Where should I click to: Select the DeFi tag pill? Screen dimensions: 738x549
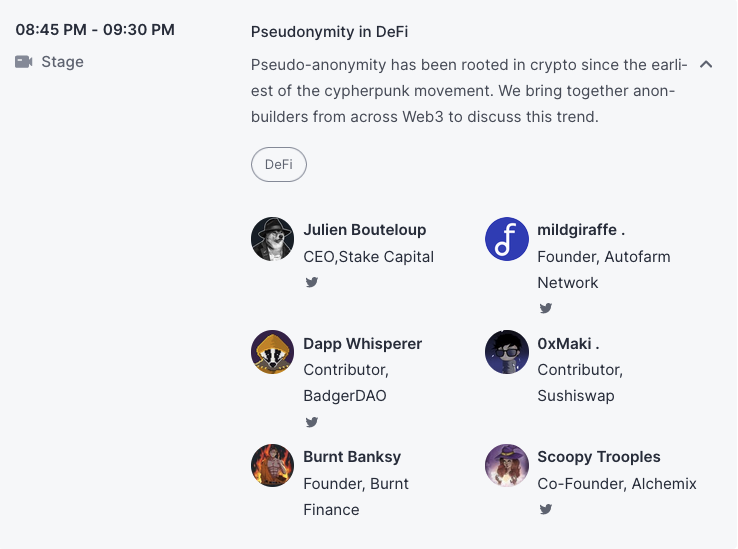pyautogui.click(x=279, y=165)
